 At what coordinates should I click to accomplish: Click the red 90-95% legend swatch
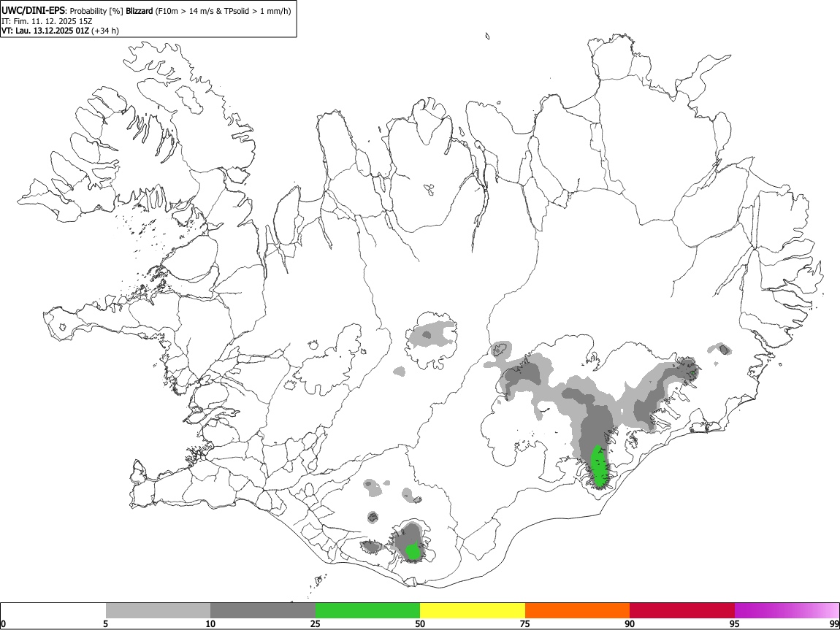click(682, 611)
